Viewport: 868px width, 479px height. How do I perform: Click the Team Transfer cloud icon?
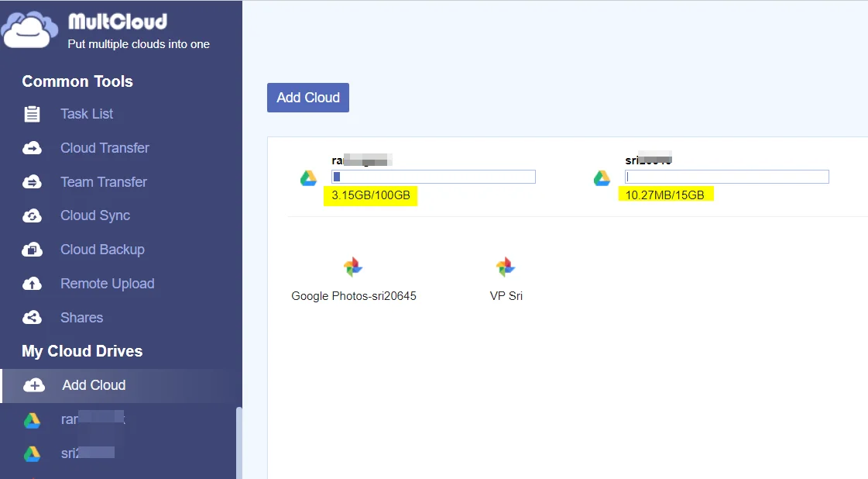pyautogui.click(x=32, y=182)
